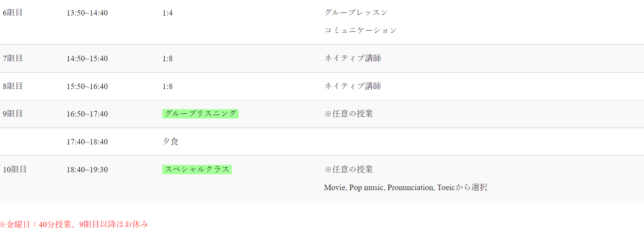
Task: Click the 9限目 period label
Action: [13, 114]
